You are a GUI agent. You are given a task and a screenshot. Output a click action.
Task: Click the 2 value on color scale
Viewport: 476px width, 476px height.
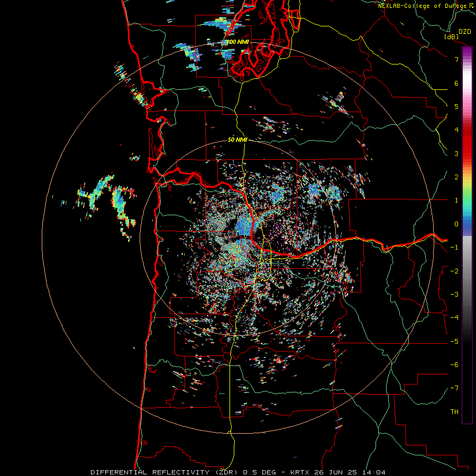[456, 177]
